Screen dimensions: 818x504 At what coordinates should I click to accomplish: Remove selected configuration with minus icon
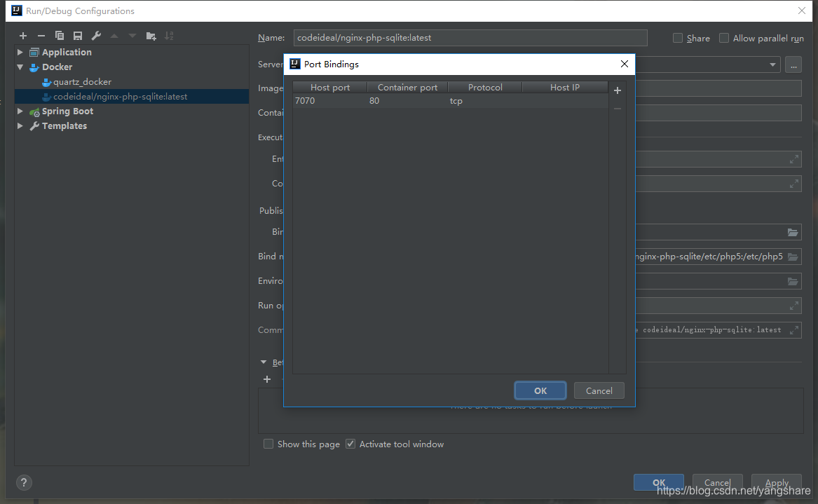(x=41, y=36)
